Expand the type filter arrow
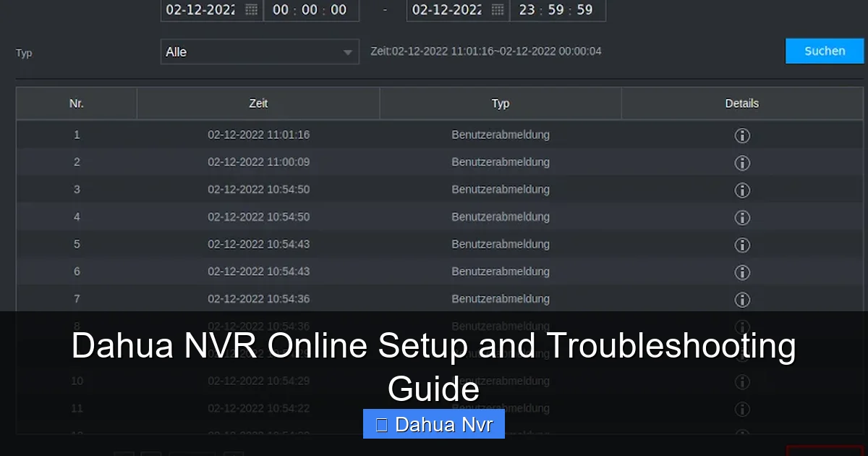Screen dimensions: 868x456 point(347,51)
